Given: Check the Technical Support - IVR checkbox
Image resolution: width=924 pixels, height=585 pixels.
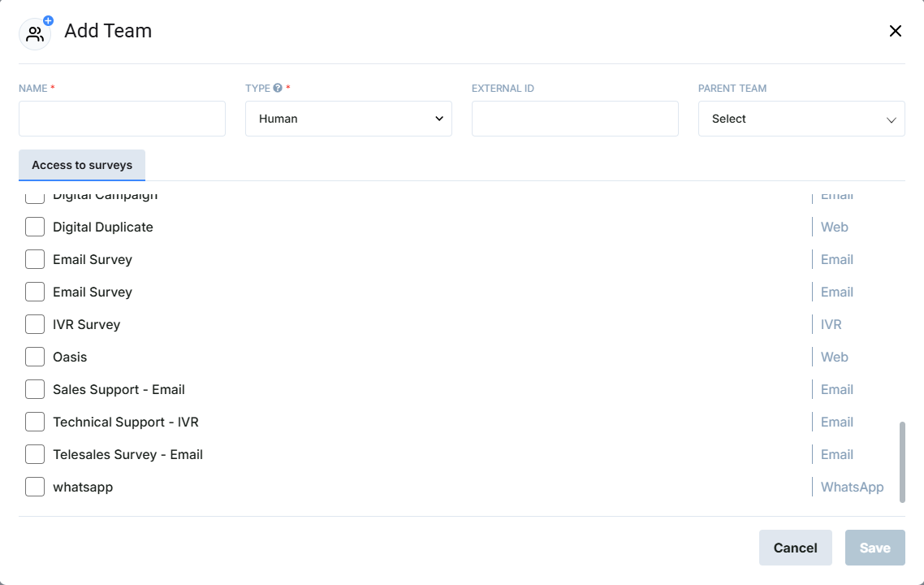Looking at the screenshot, I should [35, 422].
